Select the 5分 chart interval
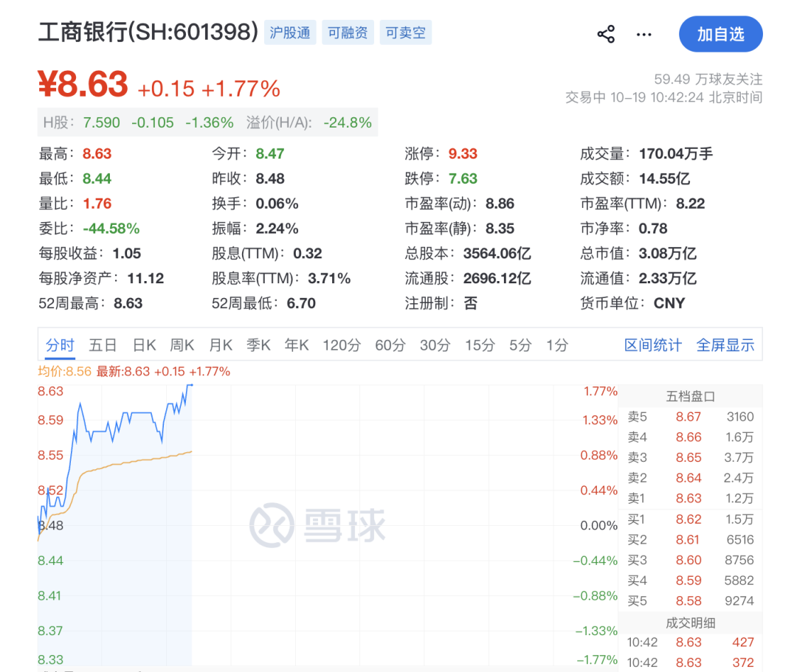797x672 pixels. pyautogui.click(x=520, y=345)
